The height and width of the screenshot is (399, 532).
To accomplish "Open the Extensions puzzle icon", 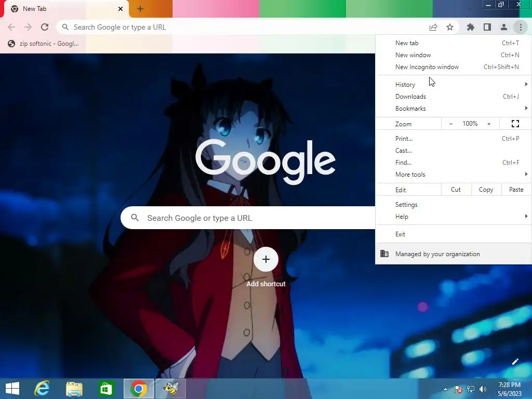I will coord(470,27).
